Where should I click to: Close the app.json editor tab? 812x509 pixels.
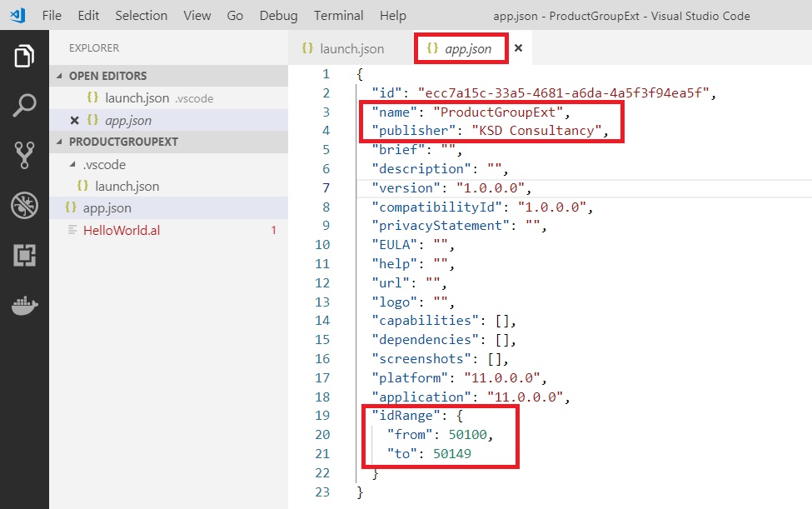click(x=518, y=49)
